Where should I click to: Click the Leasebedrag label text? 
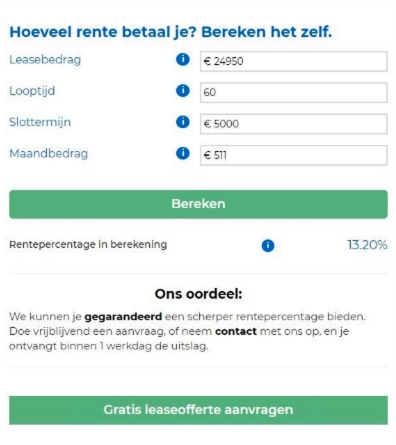tap(45, 60)
